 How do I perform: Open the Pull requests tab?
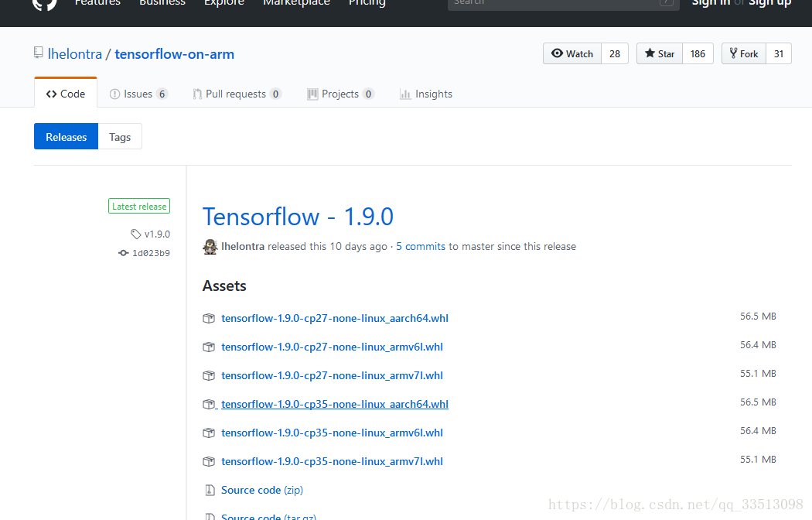click(x=237, y=94)
